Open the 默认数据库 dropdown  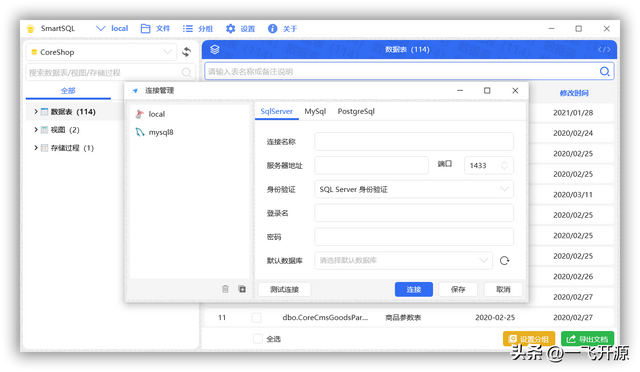click(x=404, y=260)
